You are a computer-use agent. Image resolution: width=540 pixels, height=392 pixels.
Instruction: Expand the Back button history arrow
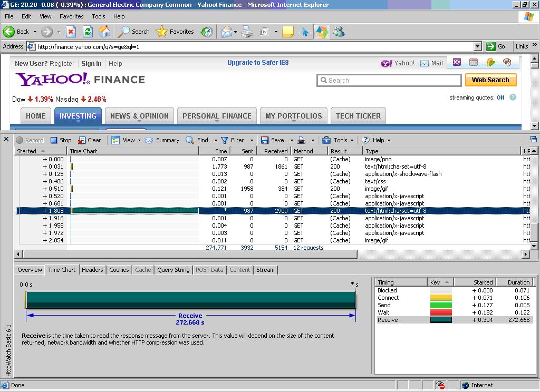35,32
